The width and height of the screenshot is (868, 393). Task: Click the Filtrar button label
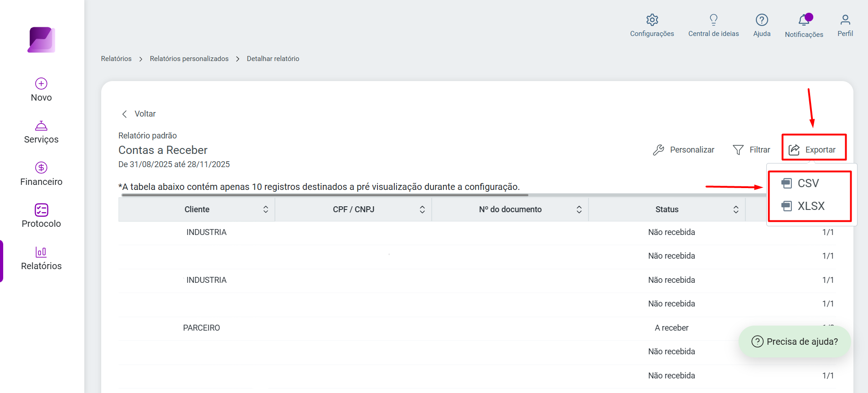760,150
